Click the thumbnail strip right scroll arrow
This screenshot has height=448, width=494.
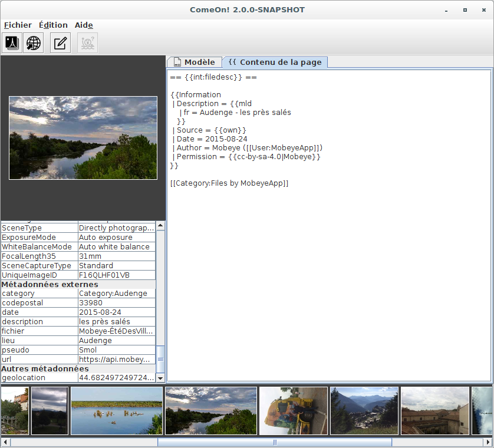[x=488, y=442]
